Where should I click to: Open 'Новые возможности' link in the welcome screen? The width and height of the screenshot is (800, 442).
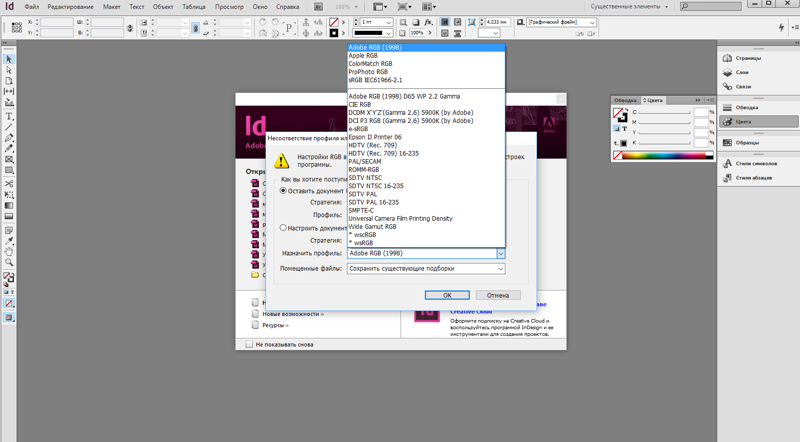coord(293,314)
